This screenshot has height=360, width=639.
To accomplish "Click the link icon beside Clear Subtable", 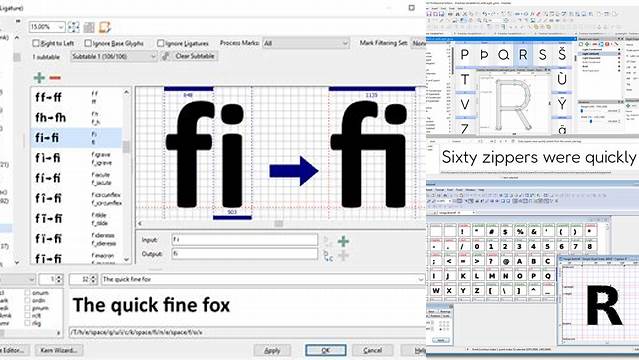I will [x=165, y=56].
